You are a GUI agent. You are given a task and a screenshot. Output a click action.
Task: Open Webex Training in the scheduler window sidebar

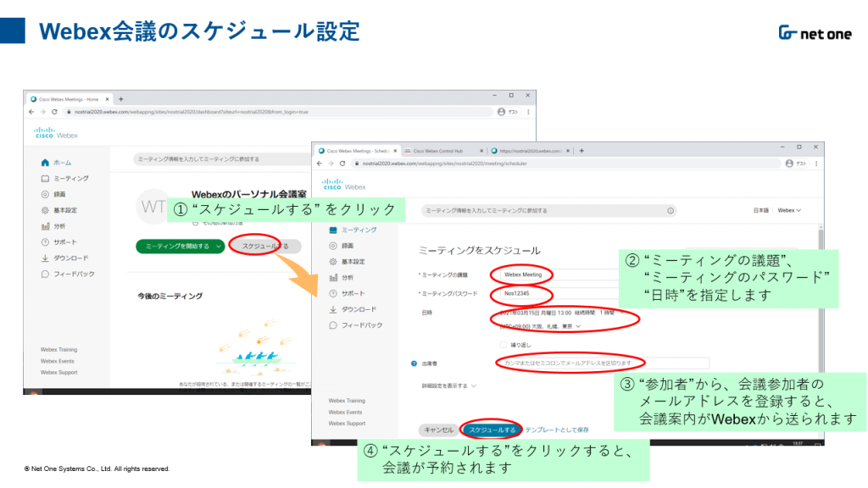click(x=347, y=401)
